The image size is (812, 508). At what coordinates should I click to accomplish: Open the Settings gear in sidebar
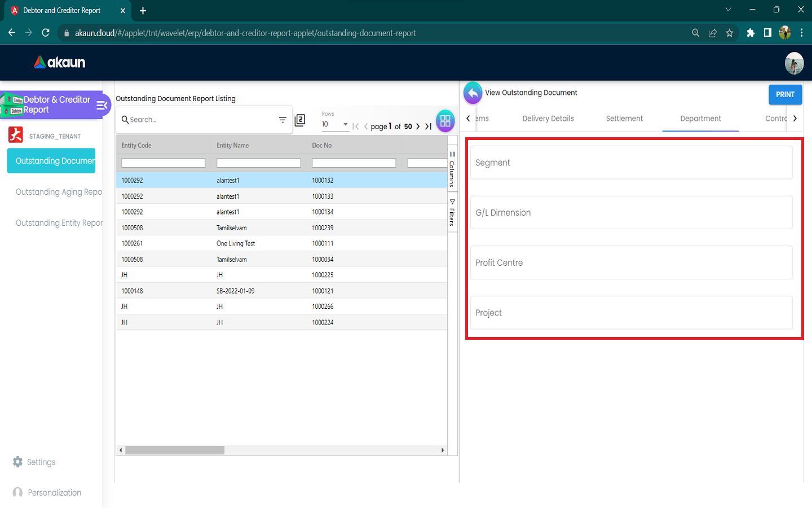[18, 462]
